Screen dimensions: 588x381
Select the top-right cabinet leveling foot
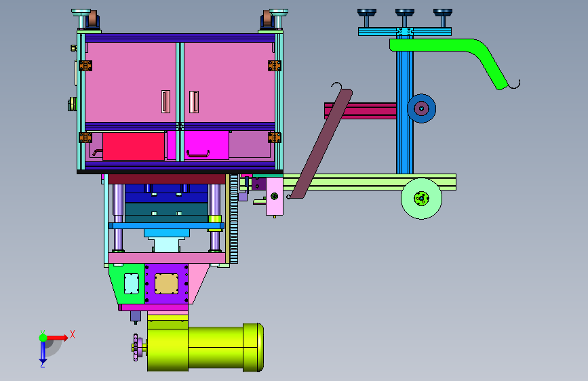coord(279,19)
